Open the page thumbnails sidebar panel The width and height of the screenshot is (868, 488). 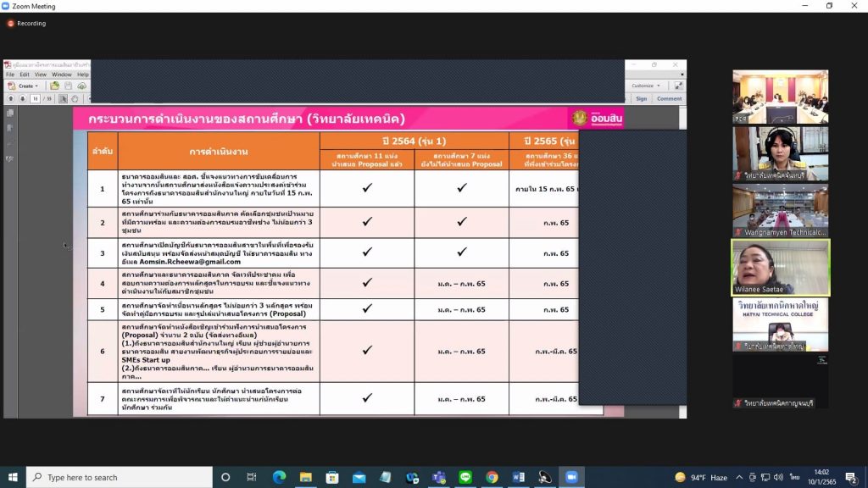(10, 113)
